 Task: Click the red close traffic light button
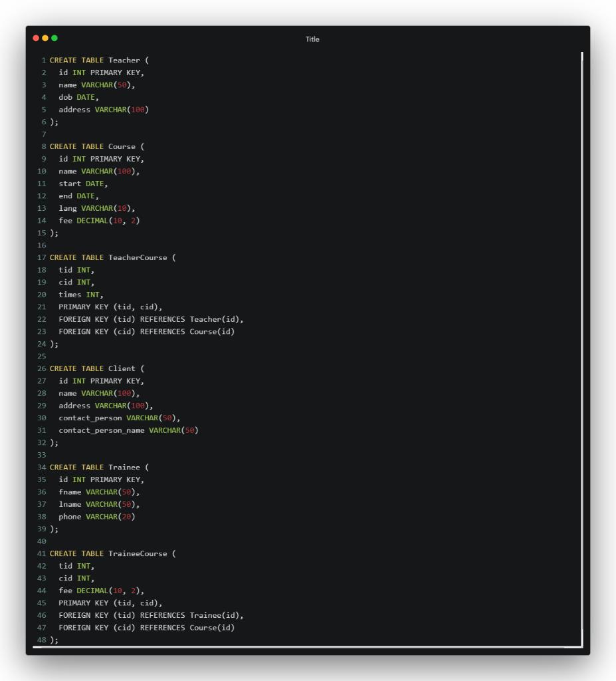[x=36, y=39]
